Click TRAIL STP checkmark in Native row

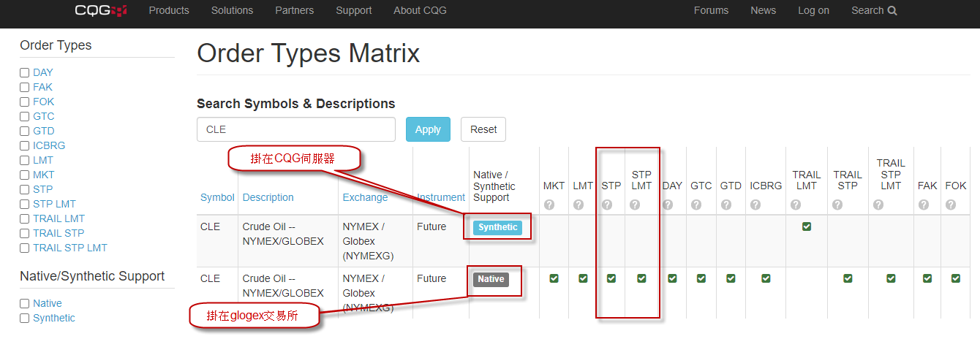coord(848,278)
